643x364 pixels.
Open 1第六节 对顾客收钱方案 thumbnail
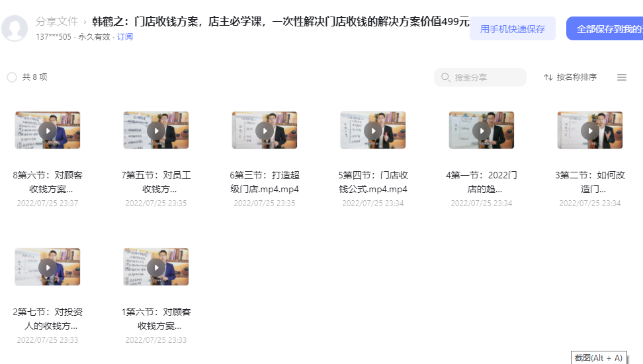pyautogui.click(x=156, y=267)
